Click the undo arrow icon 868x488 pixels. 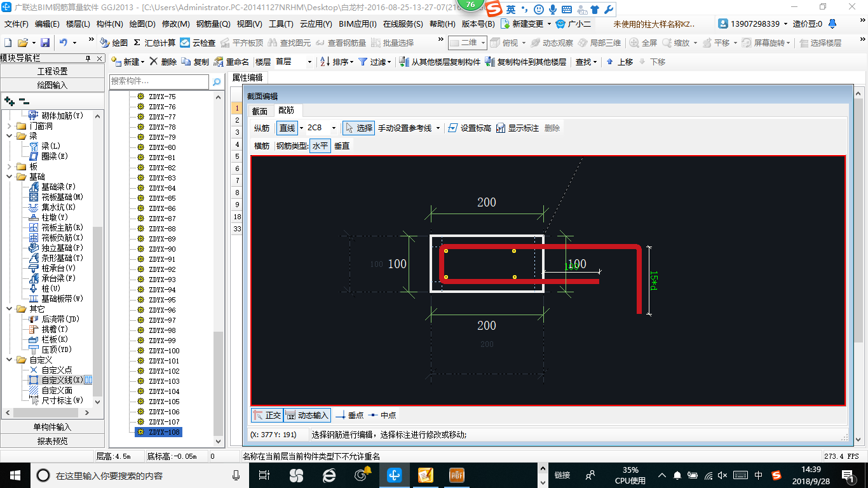coord(64,43)
